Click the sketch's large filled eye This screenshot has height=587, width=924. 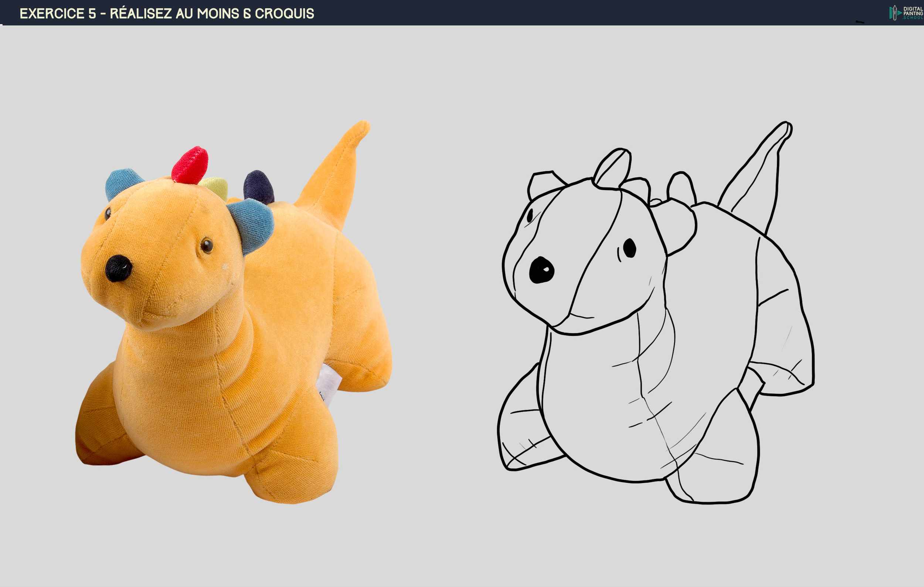point(629,248)
